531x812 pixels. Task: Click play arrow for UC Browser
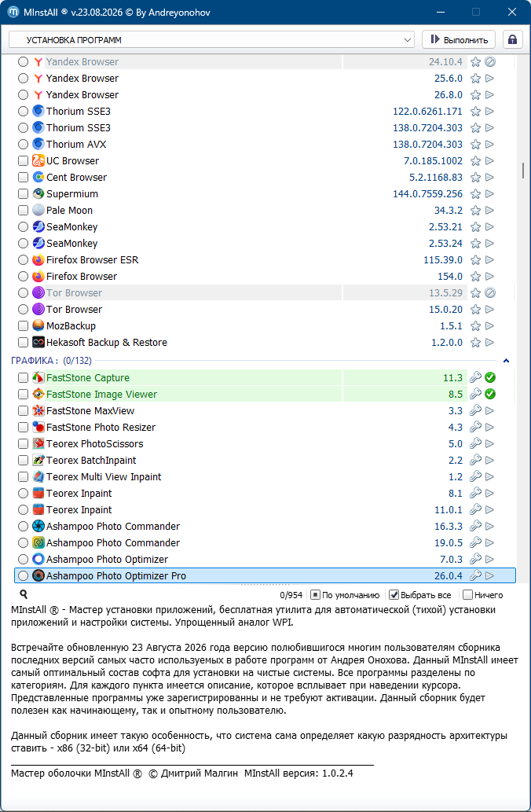coord(489,161)
